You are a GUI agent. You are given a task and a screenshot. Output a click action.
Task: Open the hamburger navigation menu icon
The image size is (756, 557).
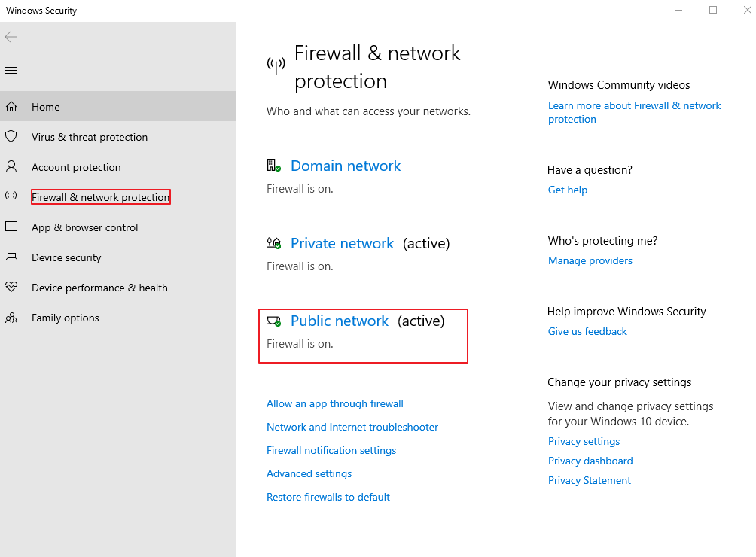[x=11, y=71]
